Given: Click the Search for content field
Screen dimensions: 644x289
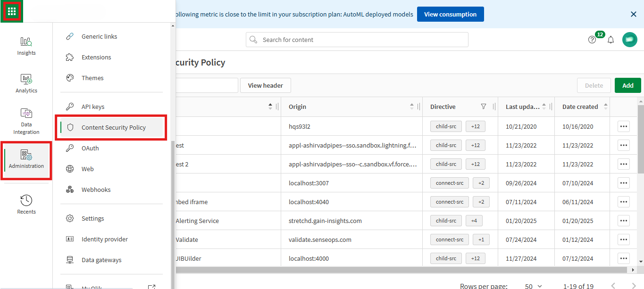Looking at the screenshot, I should (356, 40).
